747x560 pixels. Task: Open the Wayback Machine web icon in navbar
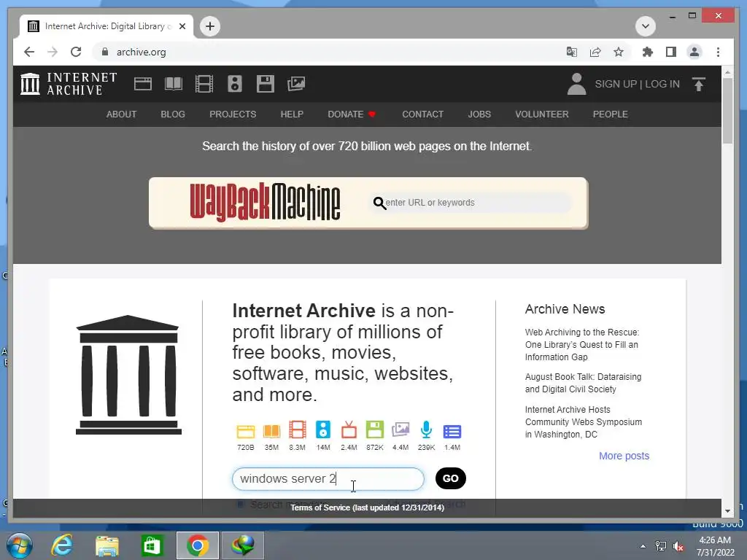(x=143, y=84)
